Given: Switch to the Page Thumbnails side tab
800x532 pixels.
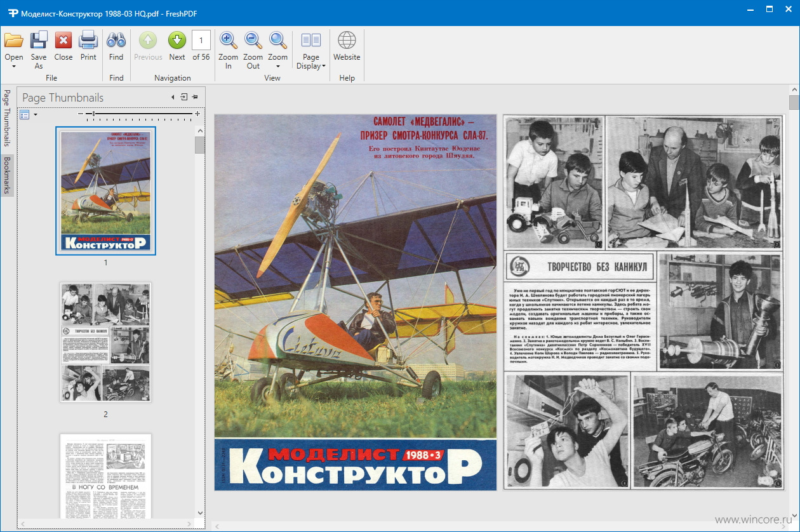Looking at the screenshot, I should pos(6,118).
